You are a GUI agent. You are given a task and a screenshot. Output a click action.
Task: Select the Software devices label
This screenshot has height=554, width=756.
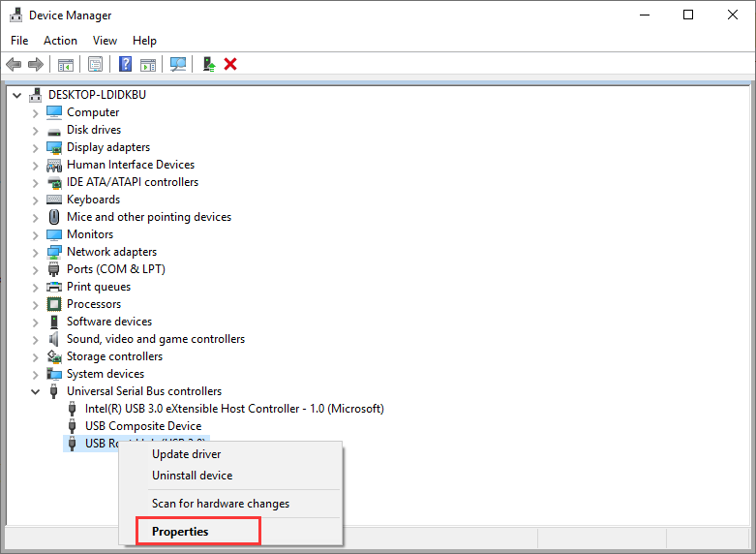tap(109, 322)
